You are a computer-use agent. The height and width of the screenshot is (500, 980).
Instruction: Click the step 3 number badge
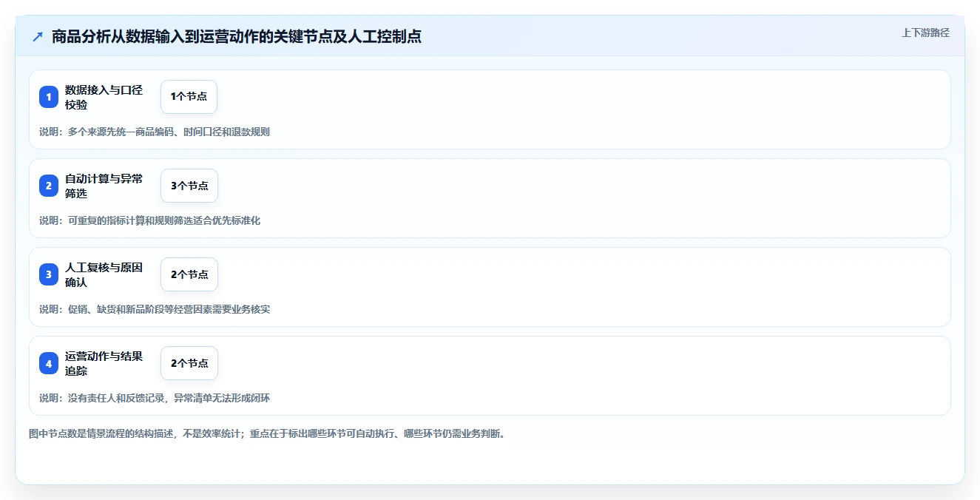point(49,274)
